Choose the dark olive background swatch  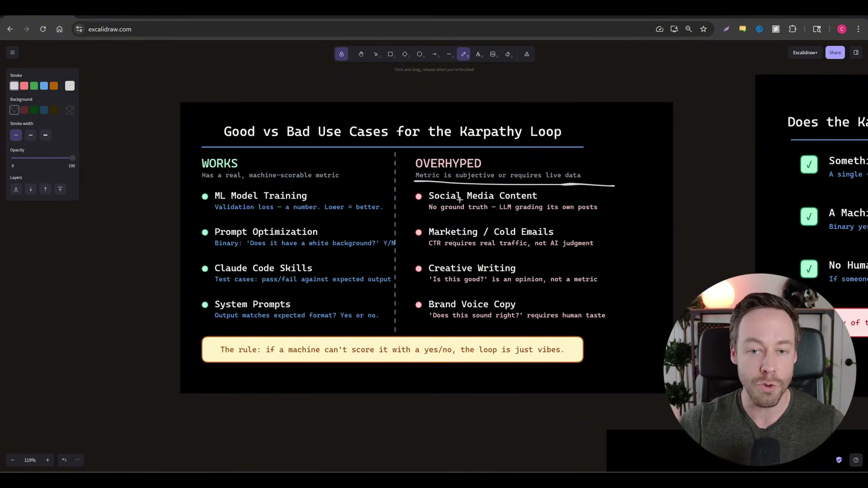coord(54,110)
